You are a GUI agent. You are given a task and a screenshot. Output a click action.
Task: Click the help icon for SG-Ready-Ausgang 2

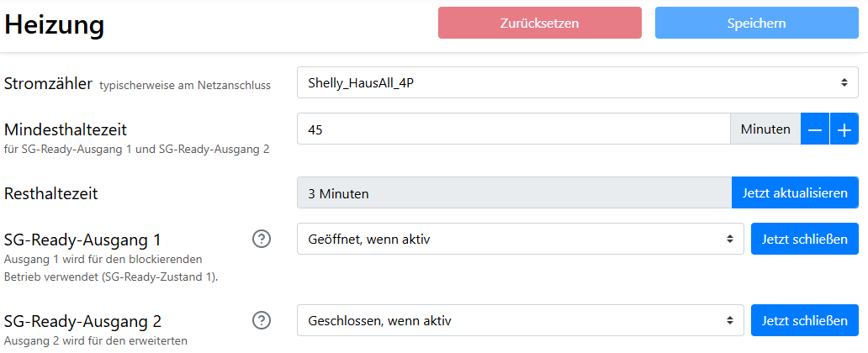click(x=262, y=320)
